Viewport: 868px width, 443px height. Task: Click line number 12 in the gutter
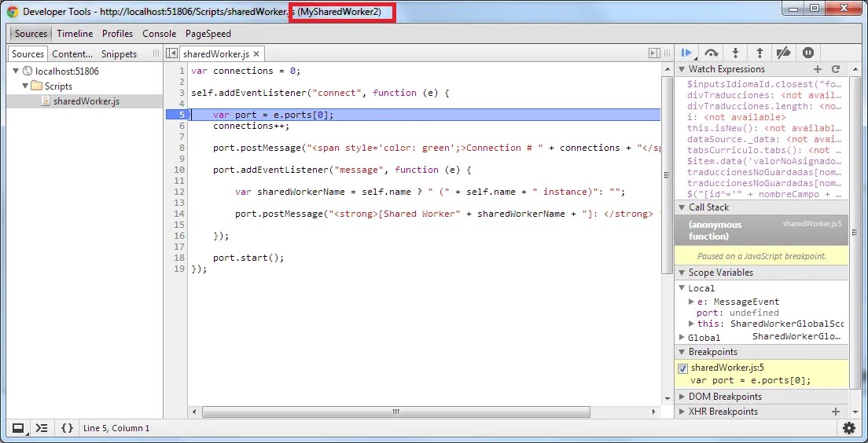coord(178,192)
